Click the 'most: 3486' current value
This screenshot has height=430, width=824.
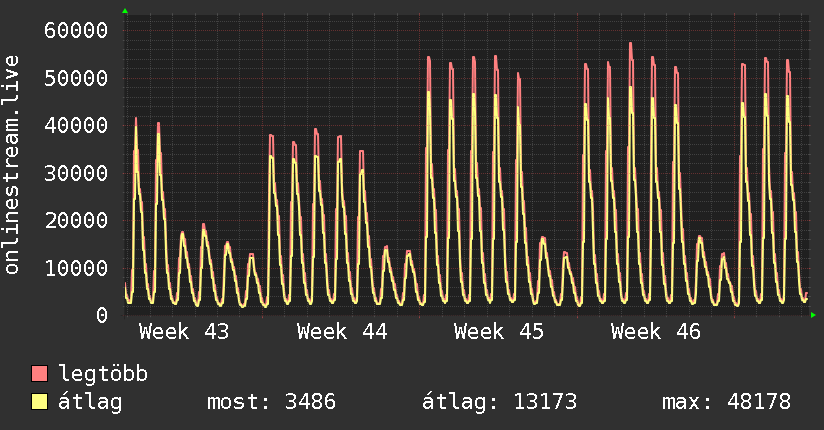tap(270, 402)
